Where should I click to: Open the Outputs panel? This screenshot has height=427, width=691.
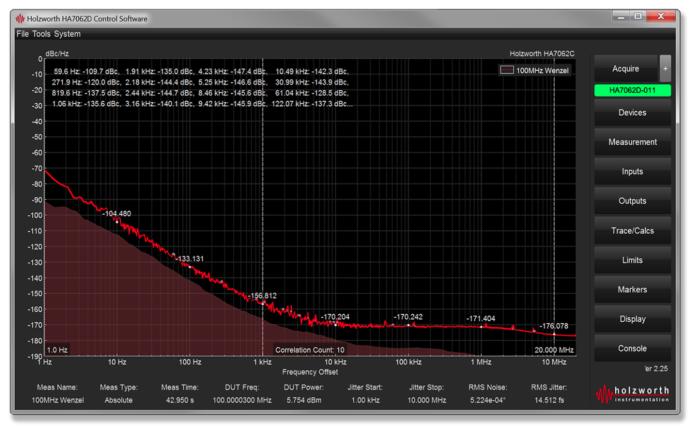point(632,201)
